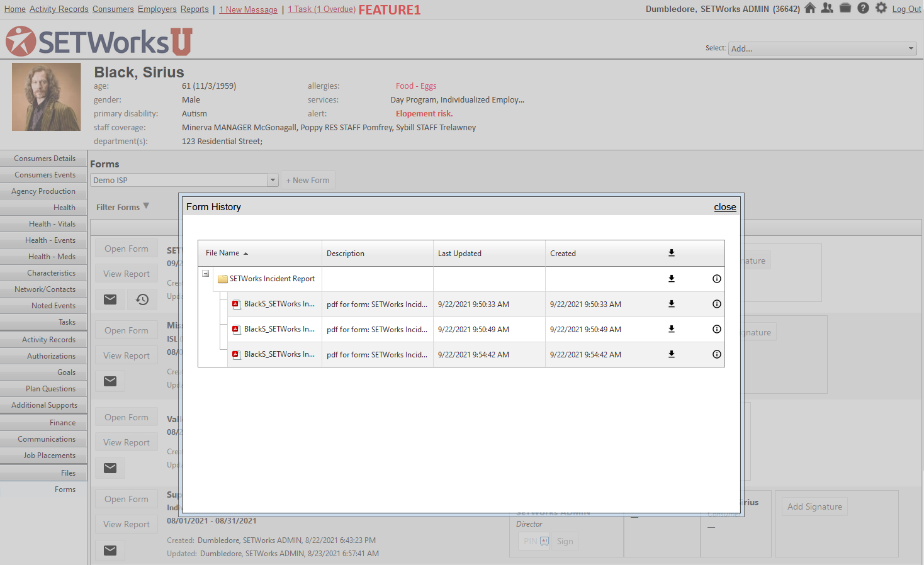The image size is (924, 565).
Task: Open the briefcase icon in header
Action: 845,8
